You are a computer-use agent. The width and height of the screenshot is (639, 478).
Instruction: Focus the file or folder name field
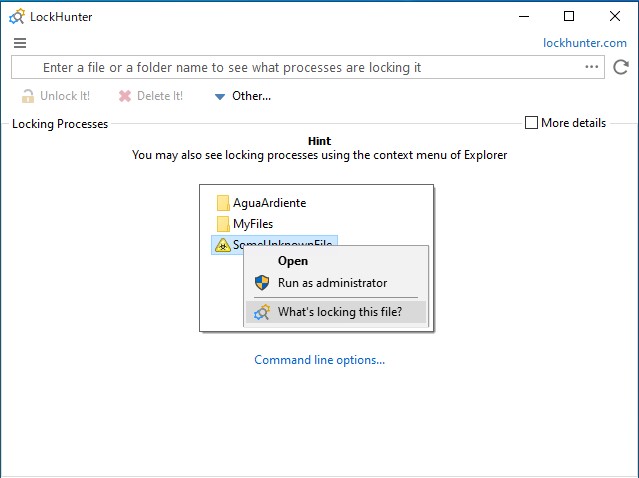pos(308,67)
